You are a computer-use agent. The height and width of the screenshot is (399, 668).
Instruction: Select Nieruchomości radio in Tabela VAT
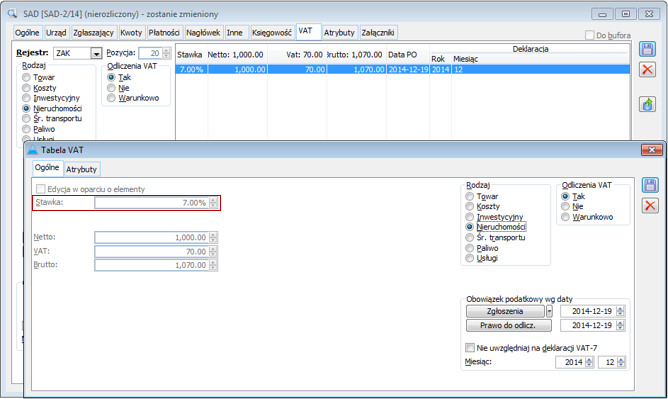click(x=469, y=227)
